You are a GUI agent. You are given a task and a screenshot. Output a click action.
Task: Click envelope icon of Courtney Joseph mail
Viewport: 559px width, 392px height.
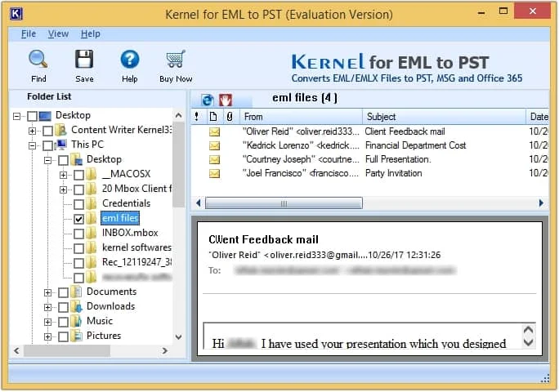coord(214,159)
